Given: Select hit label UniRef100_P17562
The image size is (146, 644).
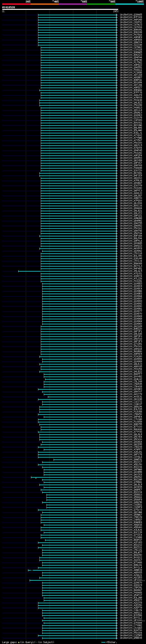Looking at the screenshot, I should (x=131, y=63).
